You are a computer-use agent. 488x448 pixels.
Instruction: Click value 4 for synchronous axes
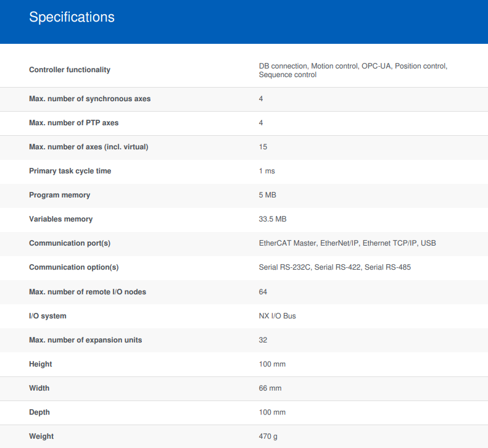[261, 99]
